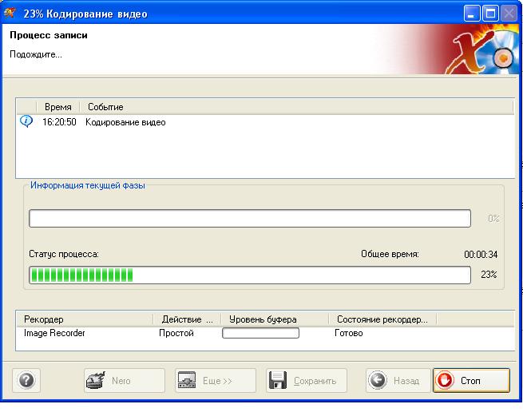This screenshot has height=420, width=523.
Task: Click the Назад back button
Action: [398, 380]
